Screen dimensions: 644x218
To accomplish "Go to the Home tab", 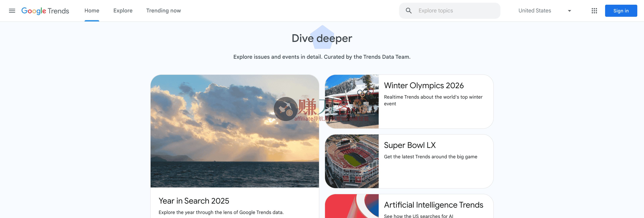I will 92,11.
